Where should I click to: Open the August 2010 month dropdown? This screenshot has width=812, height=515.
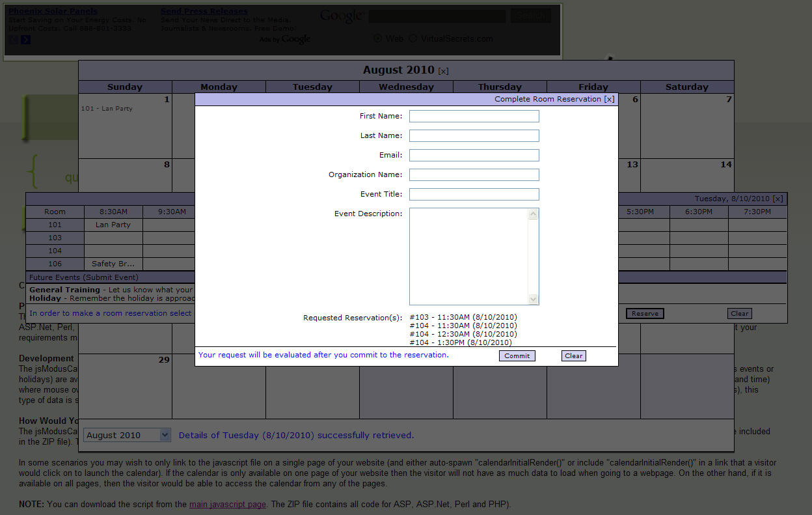click(x=127, y=435)
